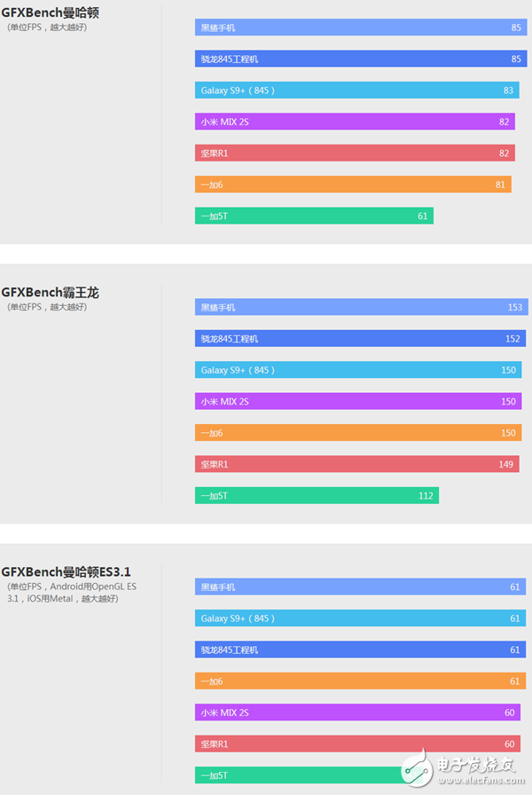Click the OpenGL ES / Metal note under 曼哈顿ES3.1
This screenshot has width=532, height=795.
tap(72, 593)
